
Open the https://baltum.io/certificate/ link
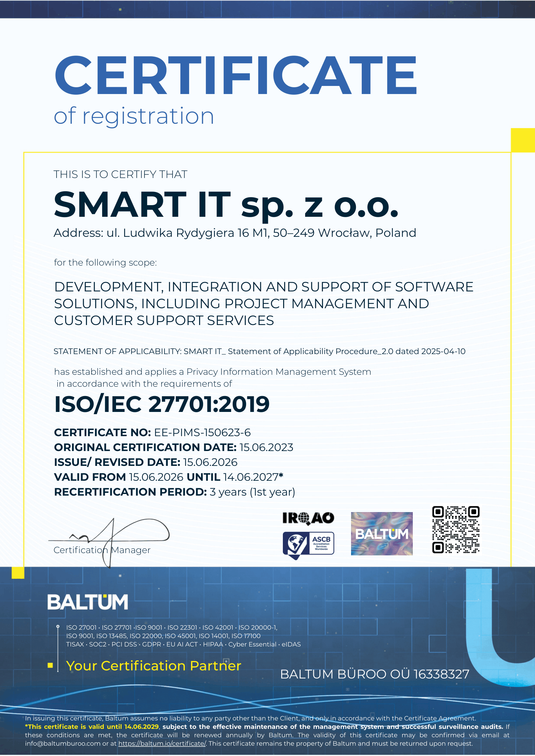[162, 743]
